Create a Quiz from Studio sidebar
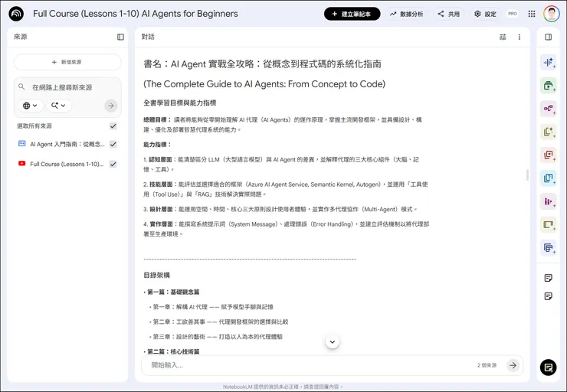 549,178
